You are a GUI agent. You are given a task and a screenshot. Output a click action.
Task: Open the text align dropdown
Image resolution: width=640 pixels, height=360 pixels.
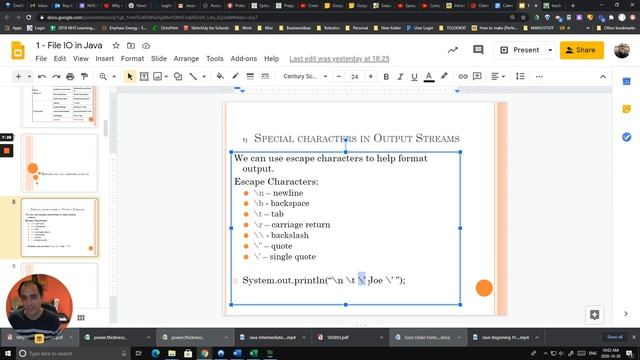tap(498, 76)
